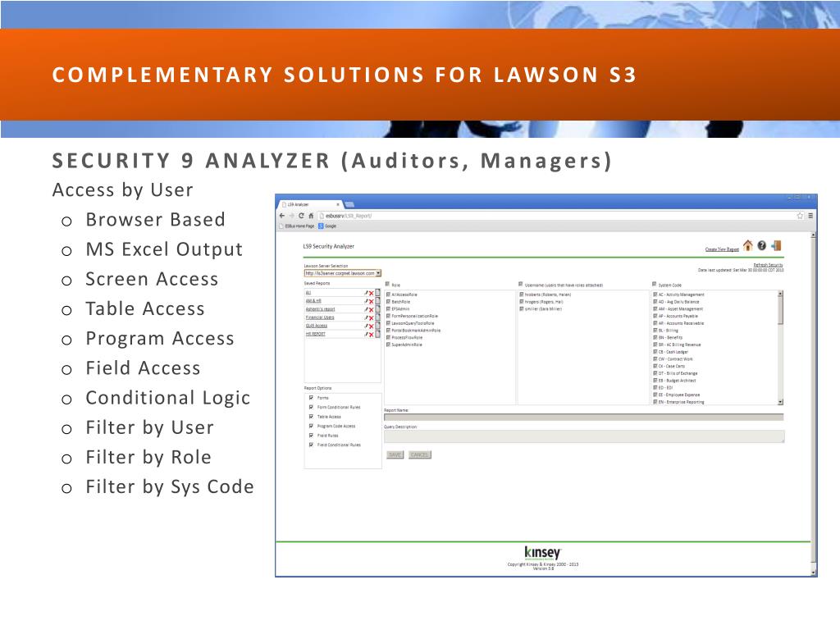
Task: Toggle the Forms report option checkbox
Action: tap(311, 398)
